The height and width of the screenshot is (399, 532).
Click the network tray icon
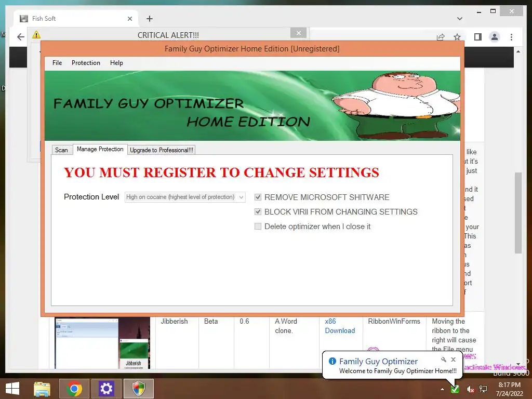[x=483, y=389]
